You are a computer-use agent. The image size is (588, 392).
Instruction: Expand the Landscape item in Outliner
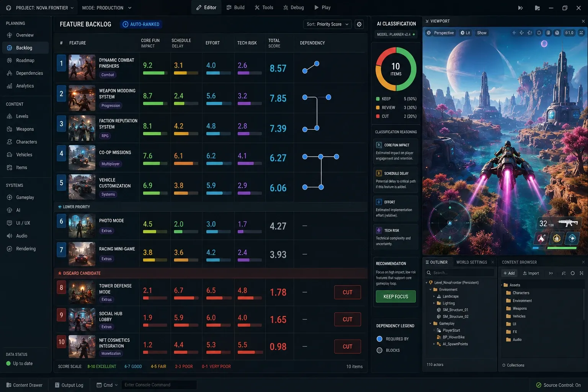(x=434, y=297)
